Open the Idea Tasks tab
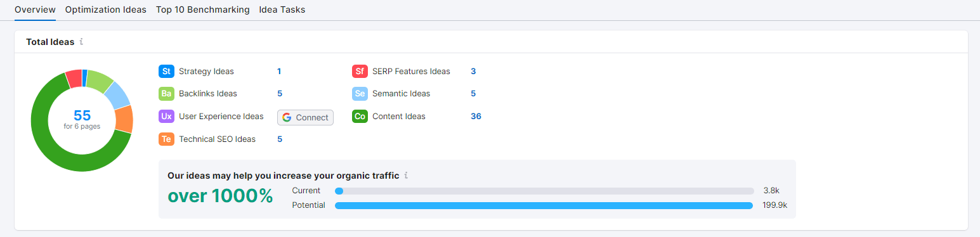This screenshot has width=980, height=237. coord(282,10)
